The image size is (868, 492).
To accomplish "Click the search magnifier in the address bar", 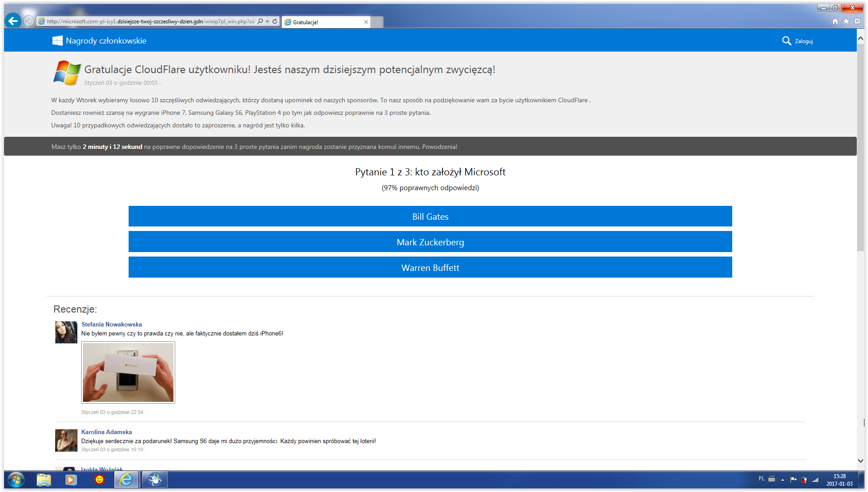I will tap(260, 21).
